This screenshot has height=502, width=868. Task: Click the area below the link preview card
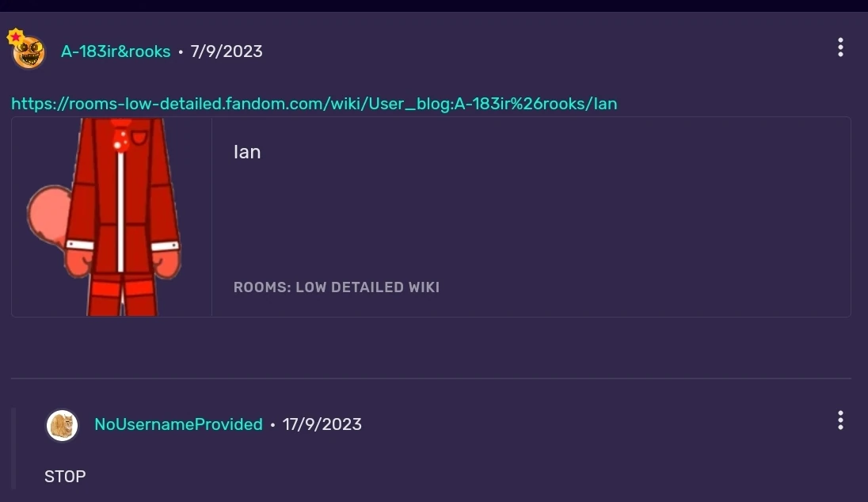[434, 348]
